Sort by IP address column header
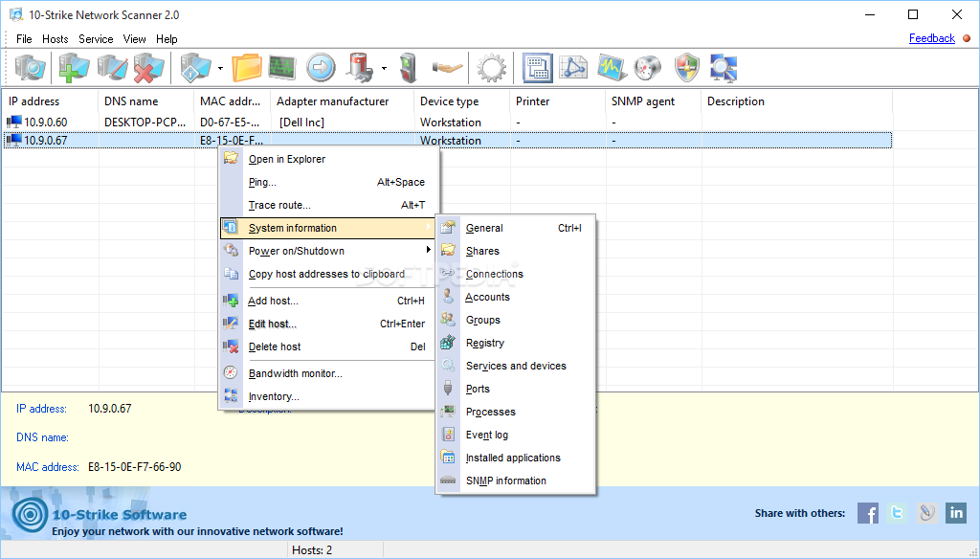This screenshot has width=980, height=559. click(x=50, y=101)
